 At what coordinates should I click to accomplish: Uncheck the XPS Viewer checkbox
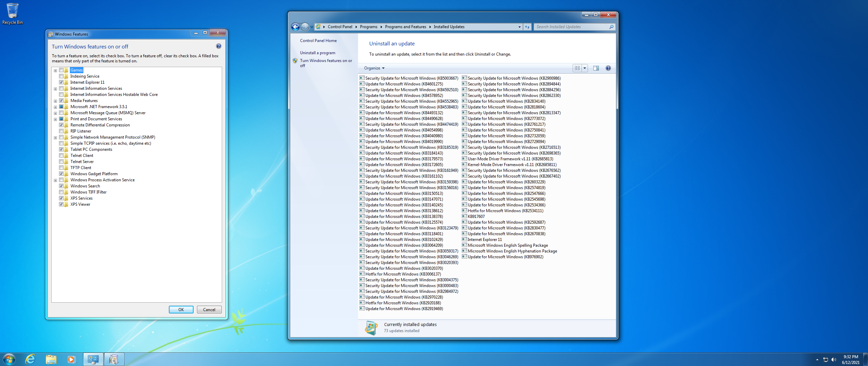61,204
